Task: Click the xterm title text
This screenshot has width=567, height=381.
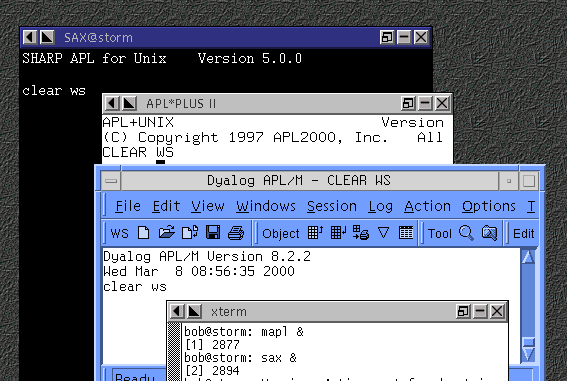Action: (229, 312)
